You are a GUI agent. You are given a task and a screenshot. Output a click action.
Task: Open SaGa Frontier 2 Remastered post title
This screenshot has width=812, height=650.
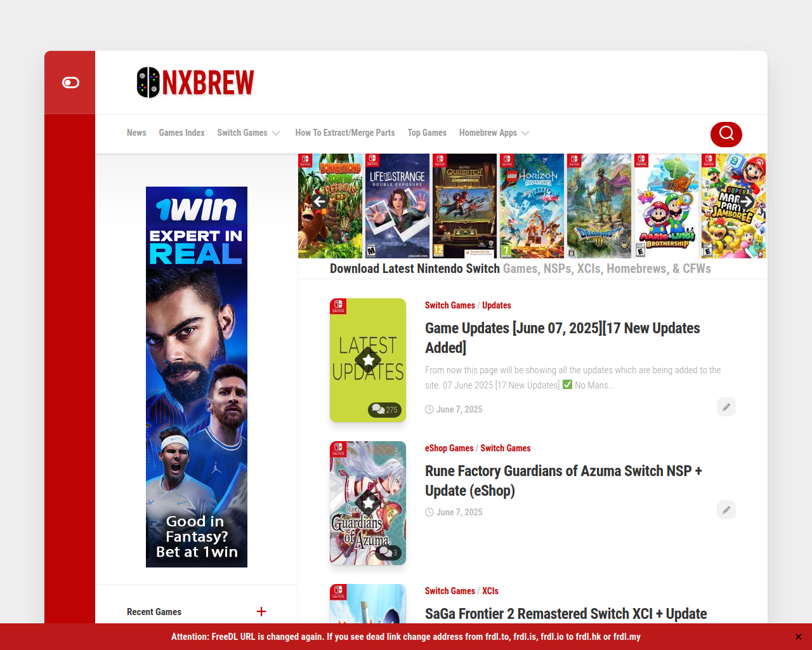pyautogui.click(x=566, y=614)
